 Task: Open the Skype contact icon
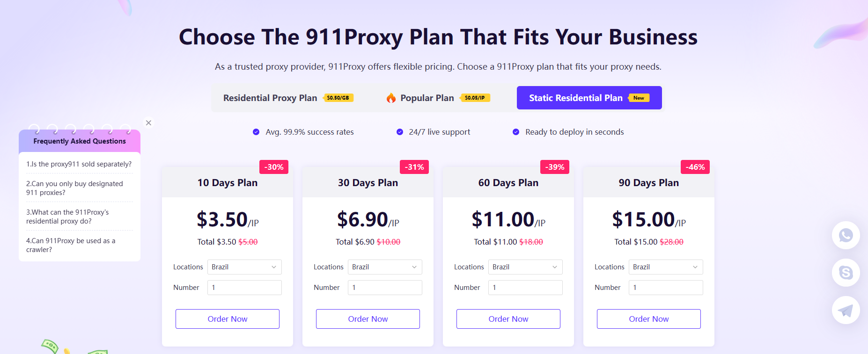pyautogui.click(x=846, y=273)
